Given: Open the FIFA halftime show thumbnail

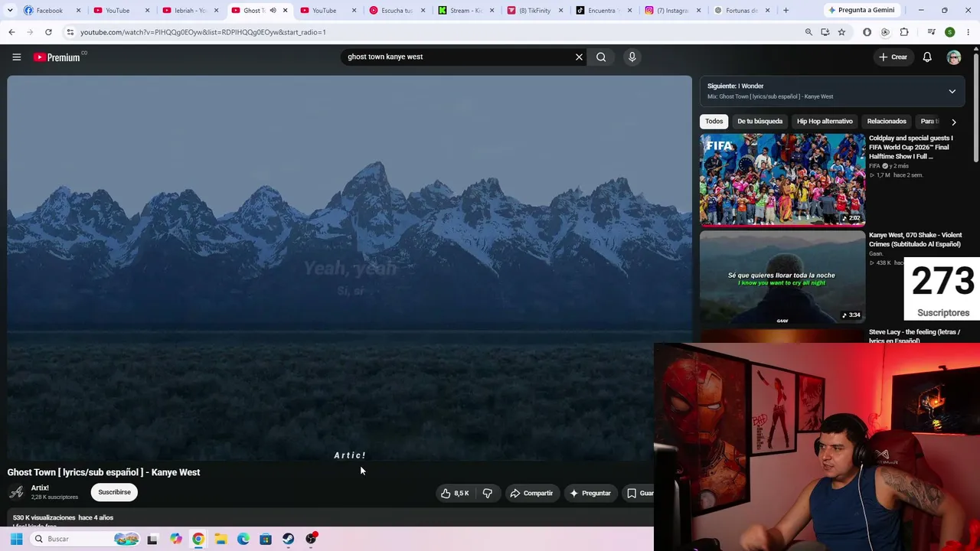Looking at the screenshot, I should point(782,180).
